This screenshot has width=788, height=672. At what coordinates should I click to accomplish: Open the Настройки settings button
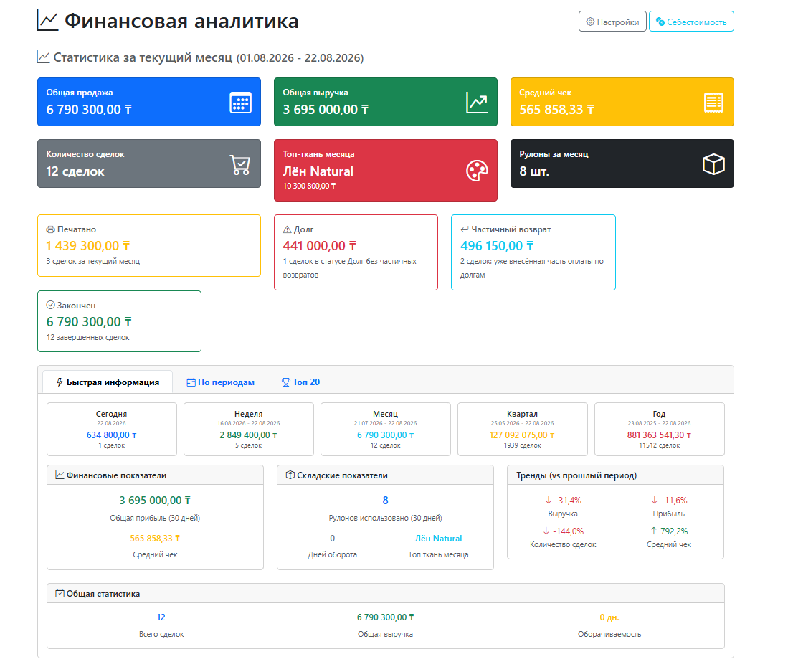click(612, 22)
